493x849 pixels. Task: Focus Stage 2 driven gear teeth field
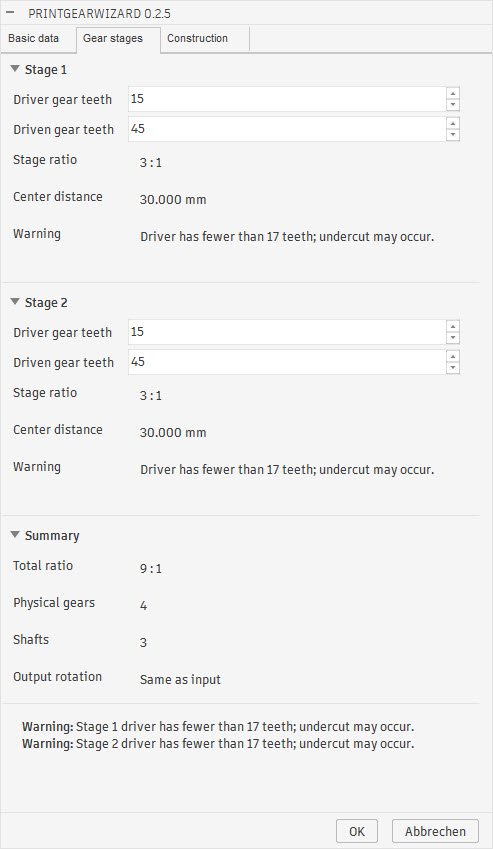tap(287, 362)
